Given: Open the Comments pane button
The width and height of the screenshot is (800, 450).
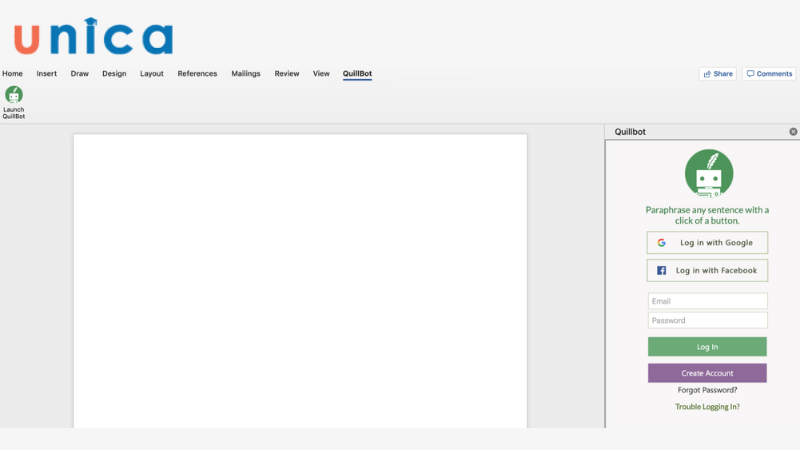Looking at the screenshot, I should [x=769, y=74].
